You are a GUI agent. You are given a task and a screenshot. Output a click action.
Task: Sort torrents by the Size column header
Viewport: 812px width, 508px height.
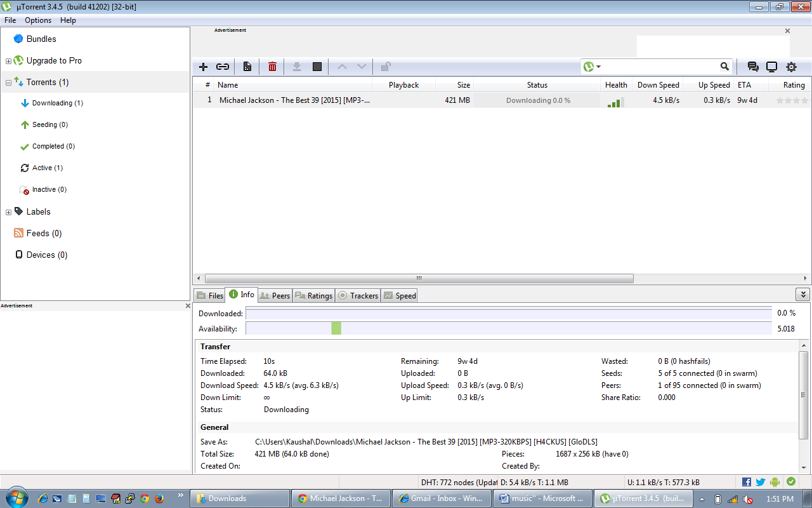(x=455, y=85)
